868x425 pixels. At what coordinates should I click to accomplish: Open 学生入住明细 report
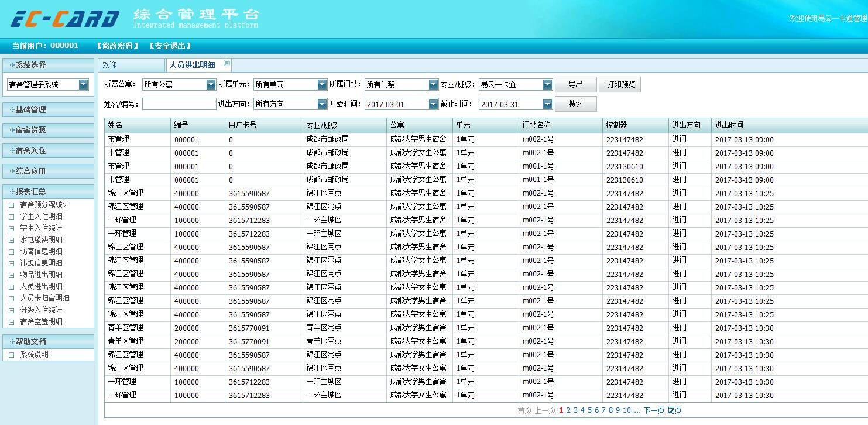point(41,216)
